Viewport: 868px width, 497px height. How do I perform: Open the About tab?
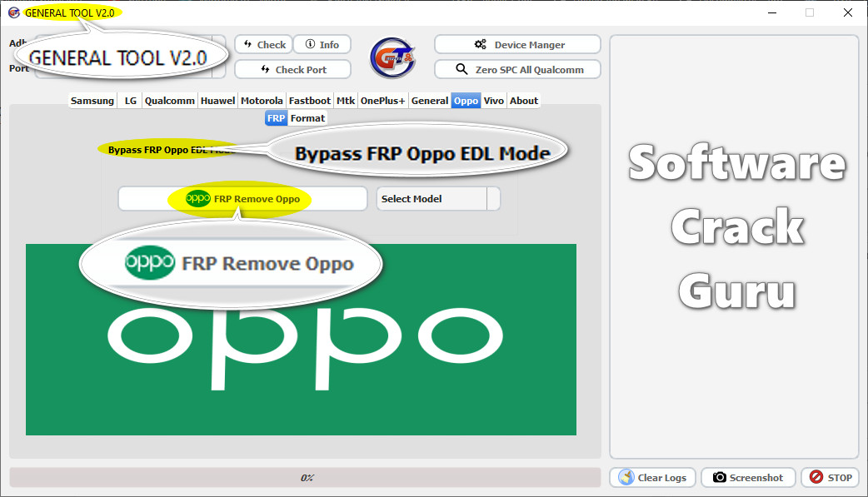click(524, 101)
